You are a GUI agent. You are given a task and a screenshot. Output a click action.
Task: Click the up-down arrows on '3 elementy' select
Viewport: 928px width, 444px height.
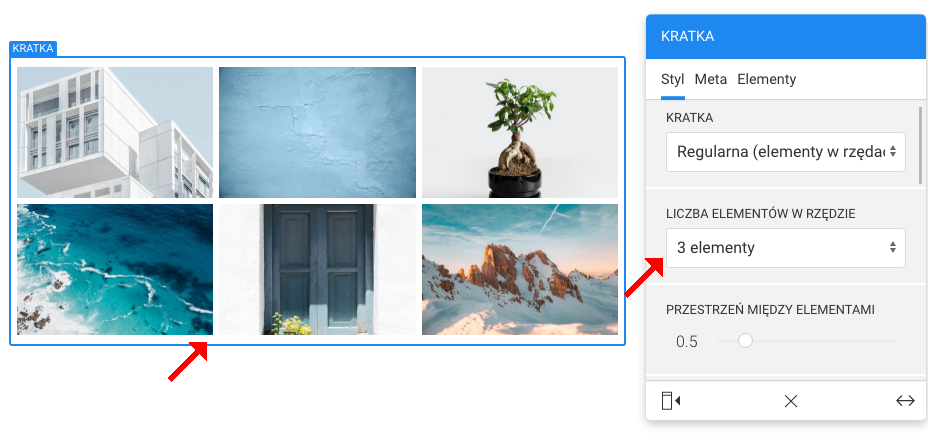tap(892, 248)
